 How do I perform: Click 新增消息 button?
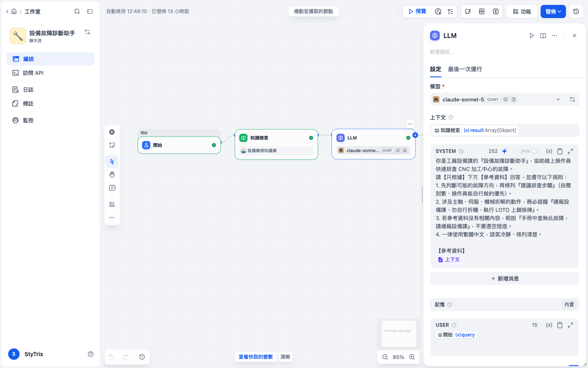(x=505, y=278)
